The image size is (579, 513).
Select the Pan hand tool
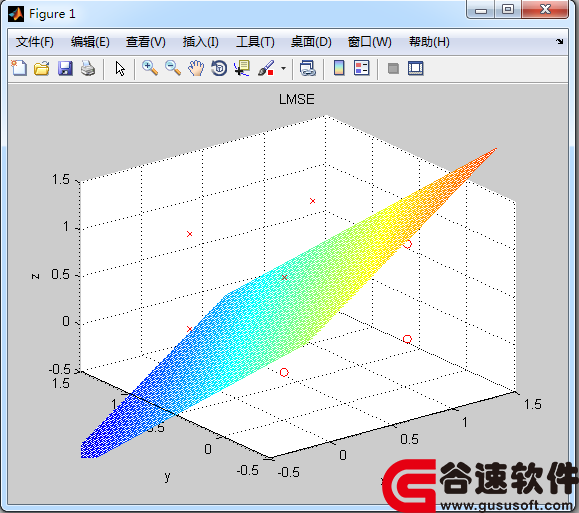tap(196, 68)
